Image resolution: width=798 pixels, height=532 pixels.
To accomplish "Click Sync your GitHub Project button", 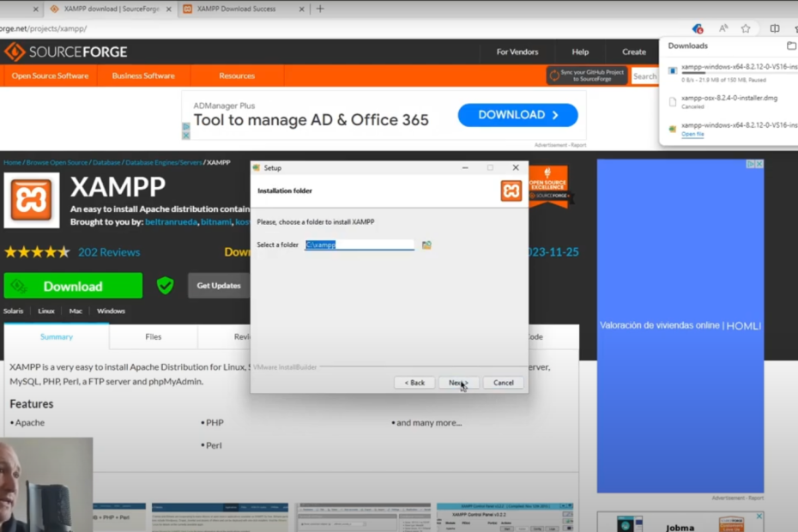I will click(x=587, y=76).
